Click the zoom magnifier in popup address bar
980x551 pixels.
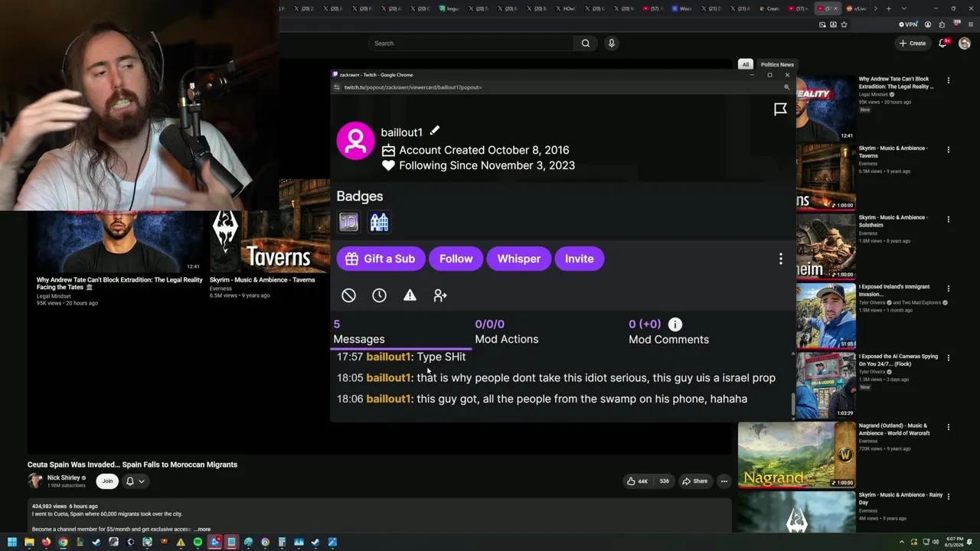click(x=786, y=87)
